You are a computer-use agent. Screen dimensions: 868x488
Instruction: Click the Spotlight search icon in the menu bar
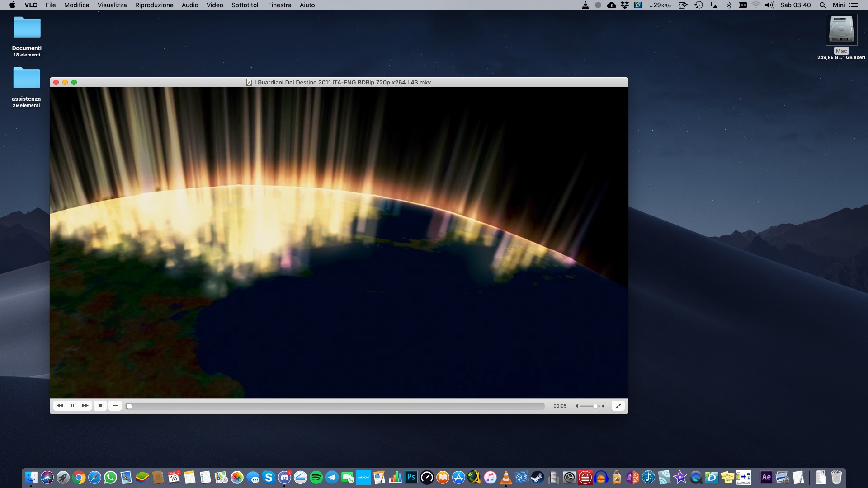tap(822, 5)
